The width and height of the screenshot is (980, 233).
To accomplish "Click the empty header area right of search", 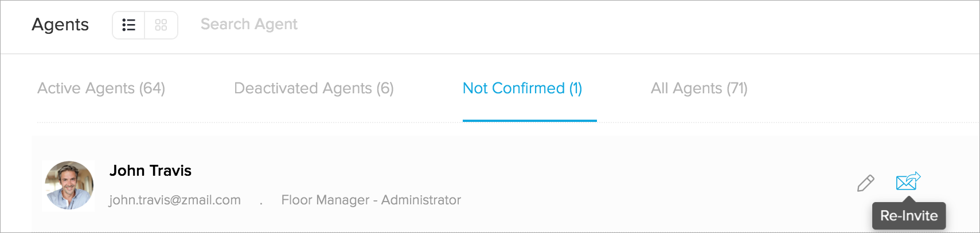I will [631, 25].
